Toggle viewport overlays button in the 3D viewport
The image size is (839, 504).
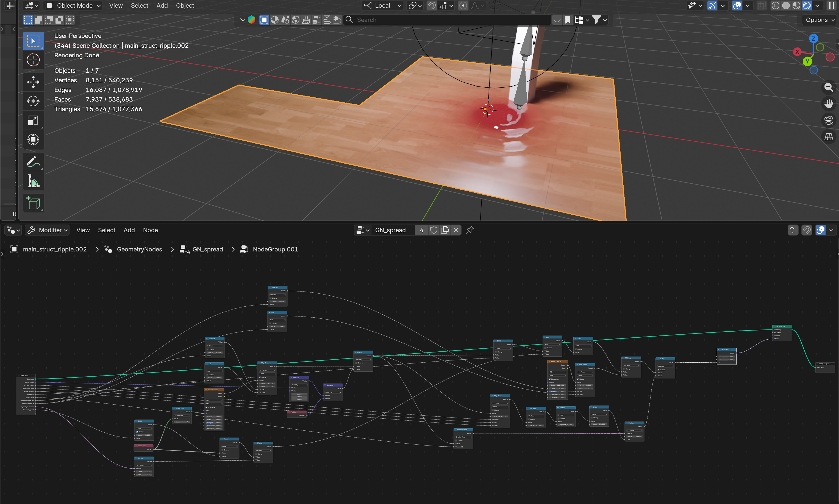pos(737,5)
